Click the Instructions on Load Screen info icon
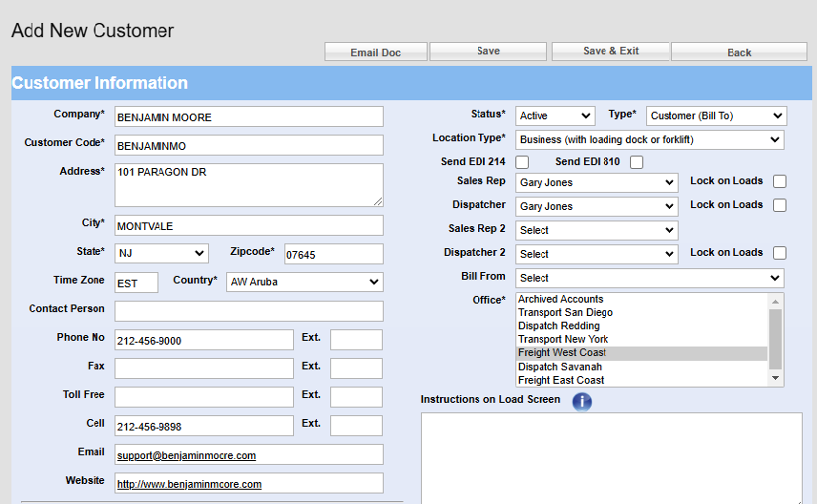 [x=582, y=402]
